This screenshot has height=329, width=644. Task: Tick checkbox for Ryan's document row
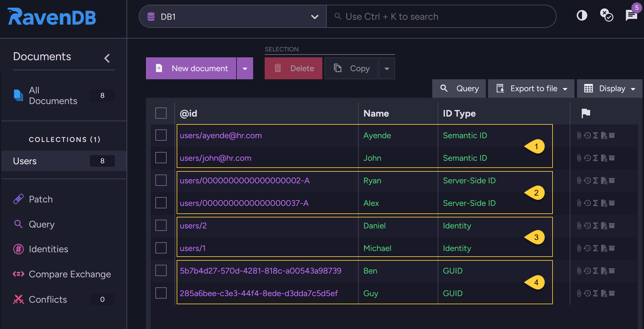(x=161, y=180)
